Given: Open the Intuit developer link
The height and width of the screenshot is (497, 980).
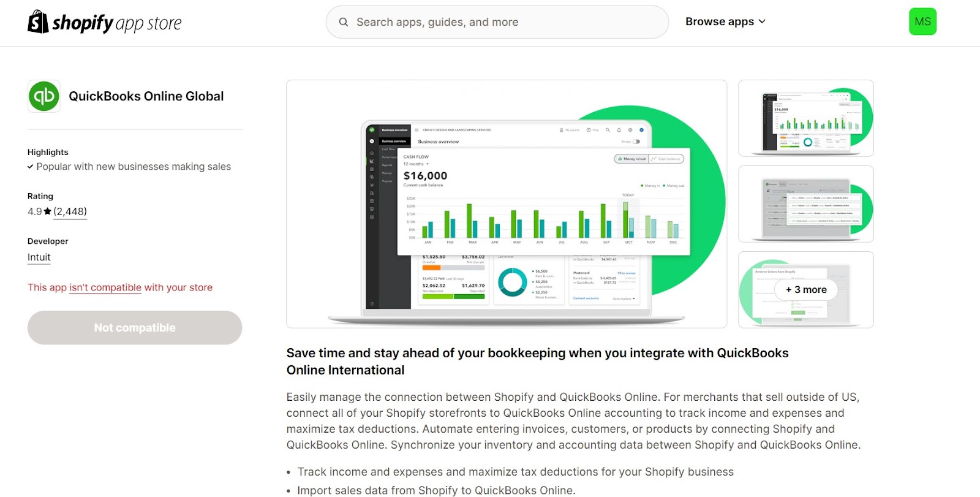Looking at the screenshot, I should click(39, 257).
